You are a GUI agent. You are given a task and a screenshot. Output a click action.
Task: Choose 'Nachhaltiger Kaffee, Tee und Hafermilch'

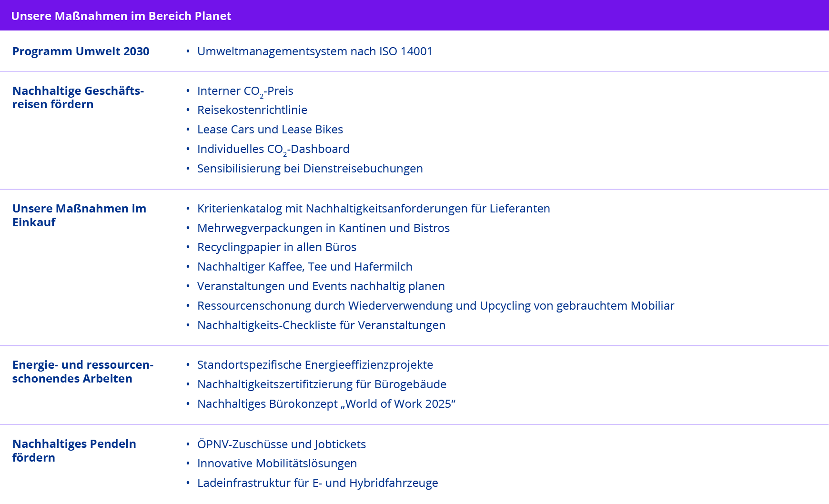(x=304, y=266)
